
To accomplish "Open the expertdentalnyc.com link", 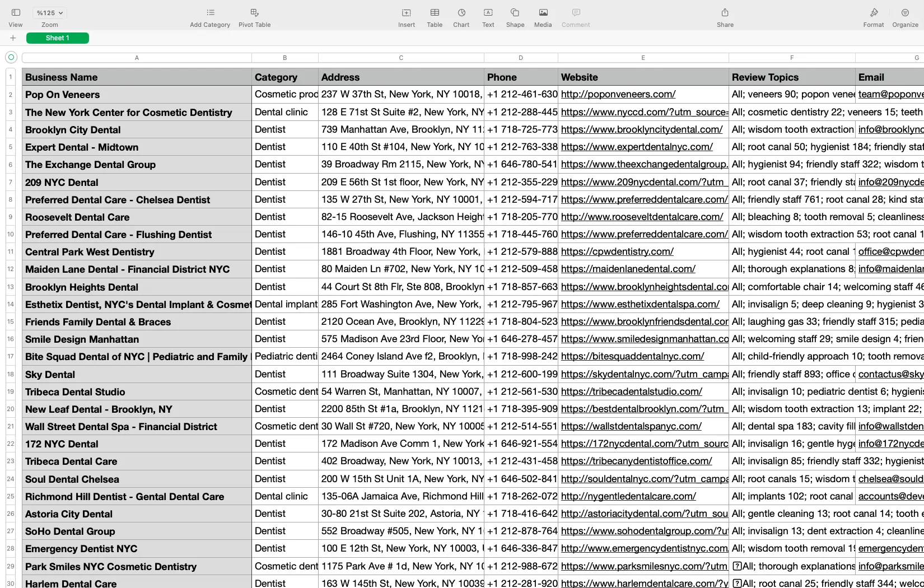I will point(637,147).
